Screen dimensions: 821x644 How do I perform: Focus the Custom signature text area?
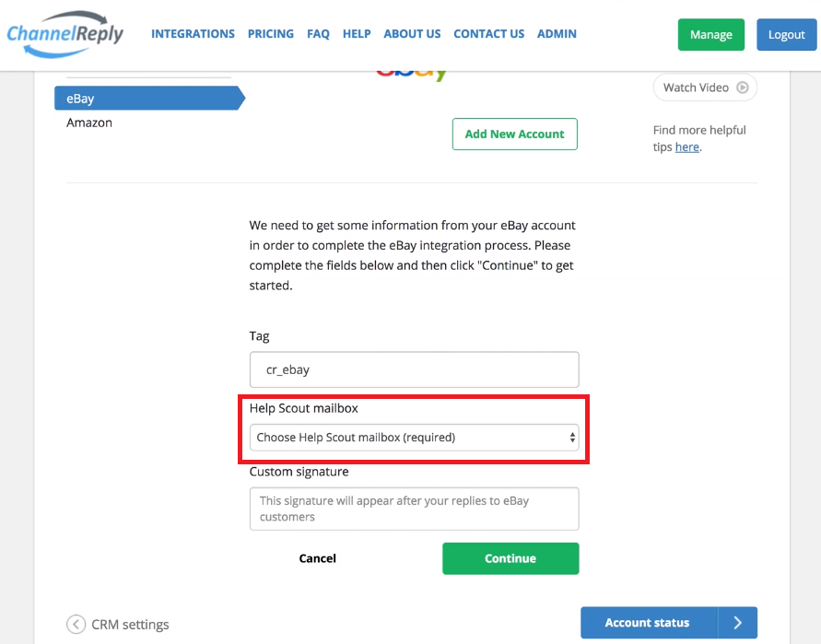click(x=414, y=509)
